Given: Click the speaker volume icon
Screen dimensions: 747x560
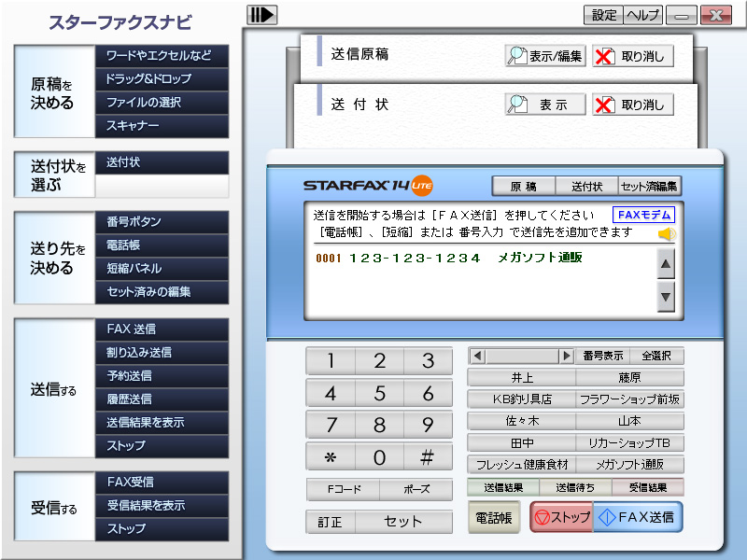Looking at the screenshot, I should [667, 234].
